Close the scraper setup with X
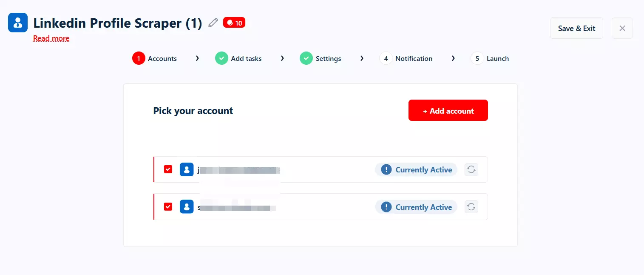Viewport: 644px width, 275px height. pyautogui.click(x=622, y=28)
